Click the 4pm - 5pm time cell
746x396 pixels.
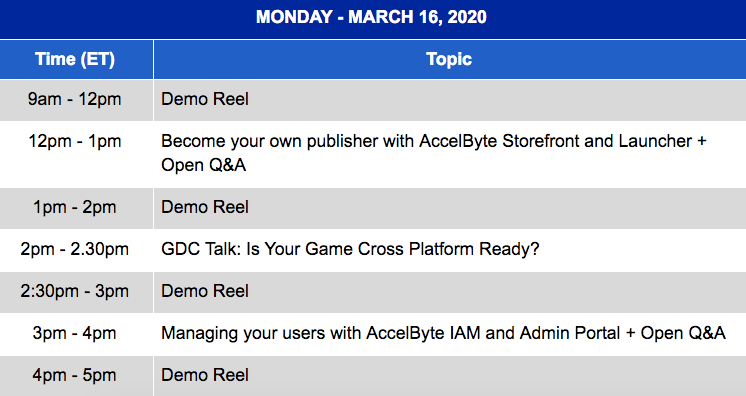tap(75, 375)
